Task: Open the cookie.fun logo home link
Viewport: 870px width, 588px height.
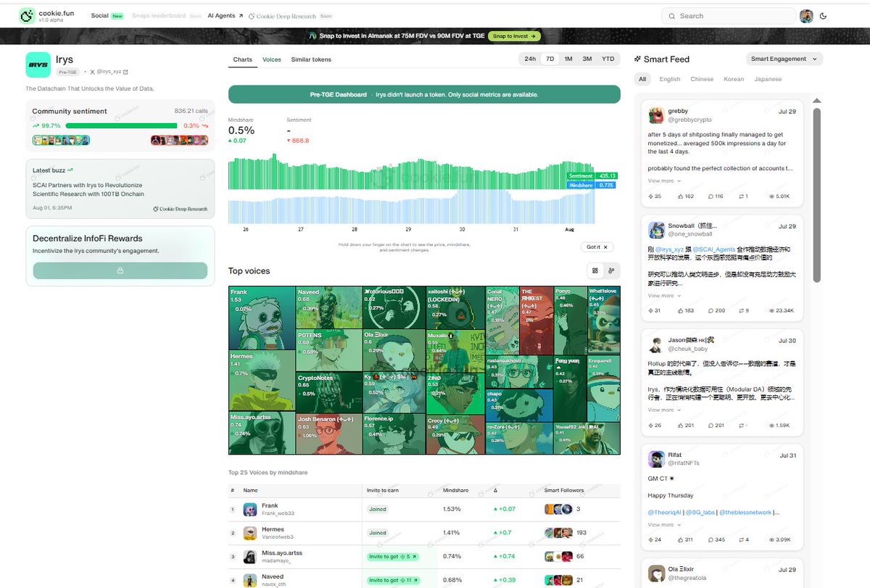Action: 47,16
